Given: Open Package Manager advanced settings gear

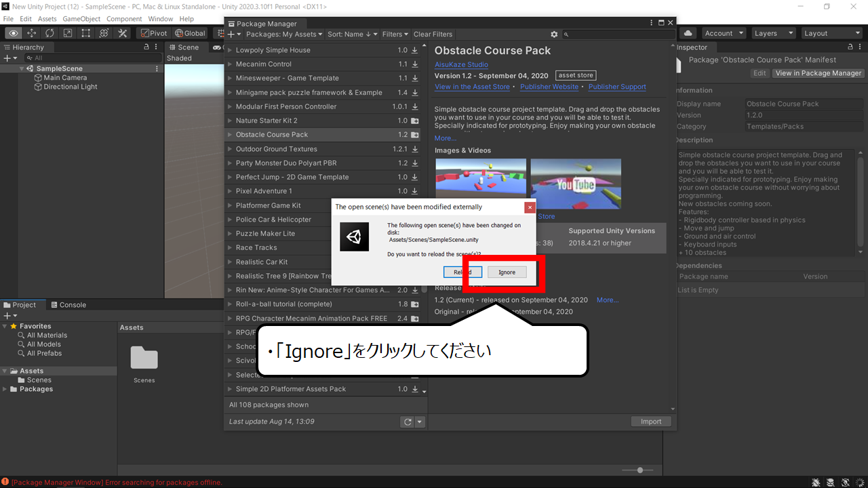Looking at the screenshot, I should coord(554,34).
